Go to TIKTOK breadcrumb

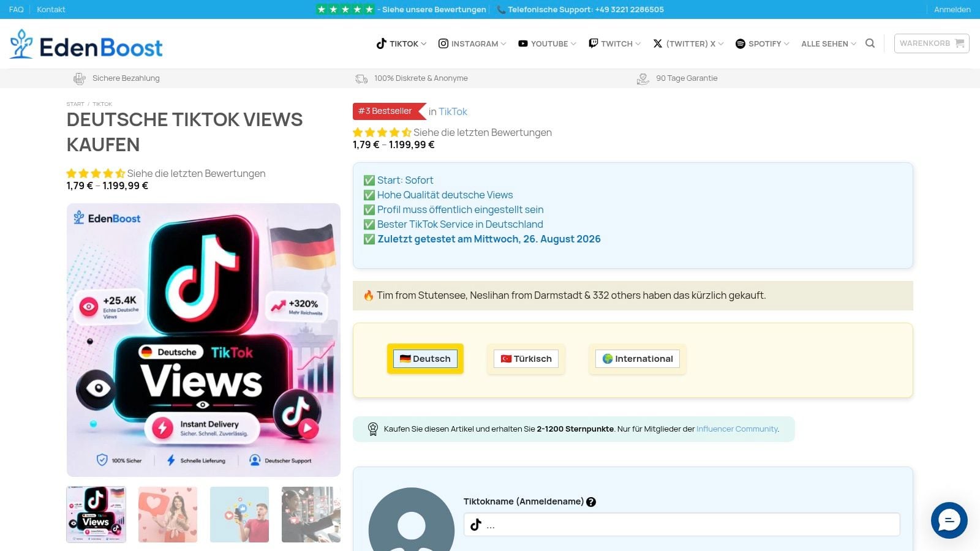click(102, 104)
